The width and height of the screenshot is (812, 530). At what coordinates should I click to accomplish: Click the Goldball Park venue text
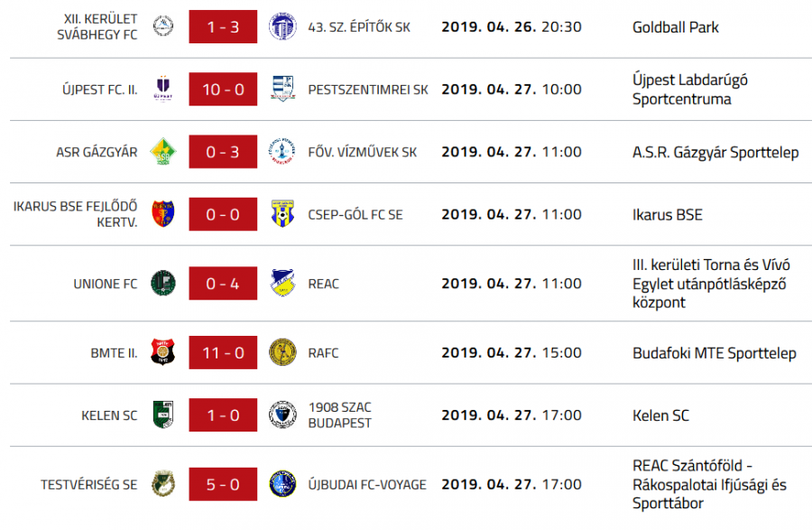pos(676,27)
